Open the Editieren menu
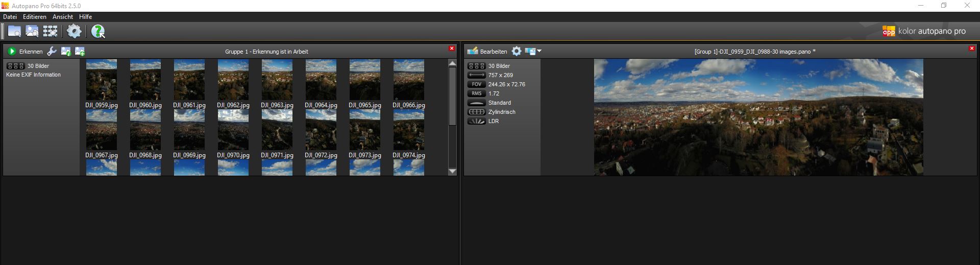This screenshot has width=980, height=265. (35, 17)
